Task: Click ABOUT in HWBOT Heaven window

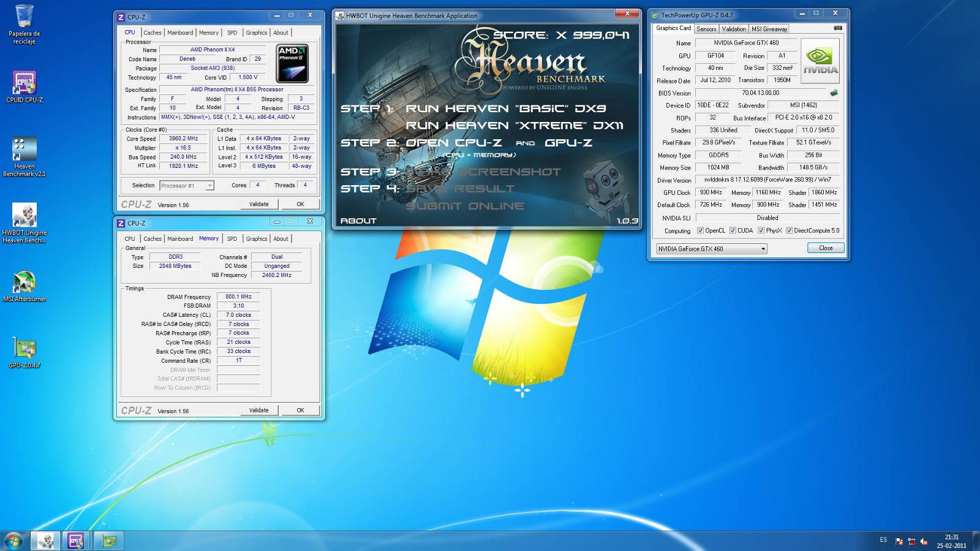Action: [358, 221]
